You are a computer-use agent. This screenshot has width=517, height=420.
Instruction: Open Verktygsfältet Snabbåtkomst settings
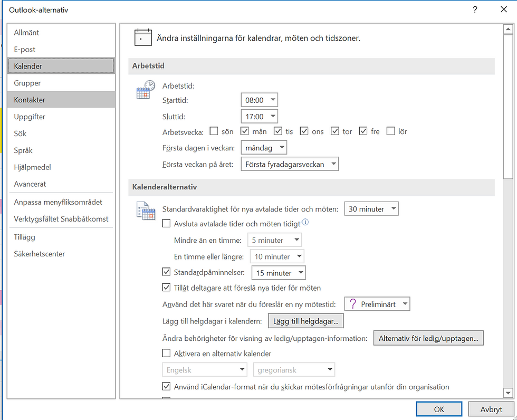[x=61, y=218]
